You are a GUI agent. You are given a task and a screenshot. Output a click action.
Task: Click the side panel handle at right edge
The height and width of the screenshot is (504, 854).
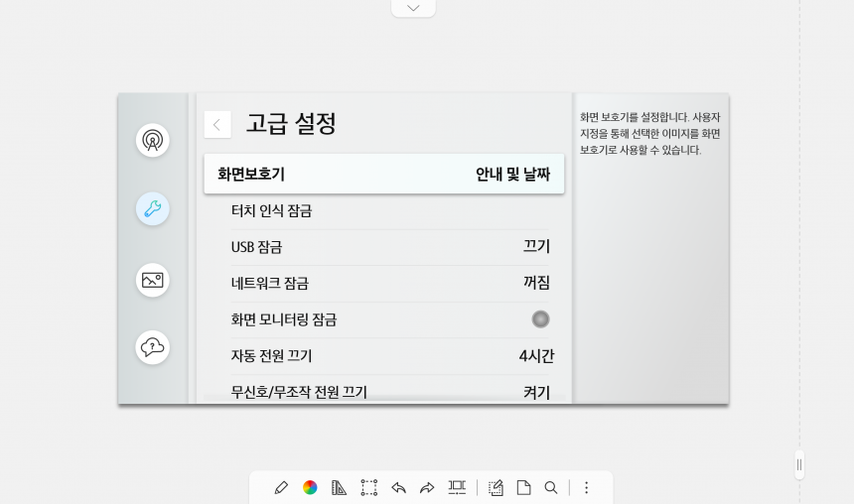point(799,465)
